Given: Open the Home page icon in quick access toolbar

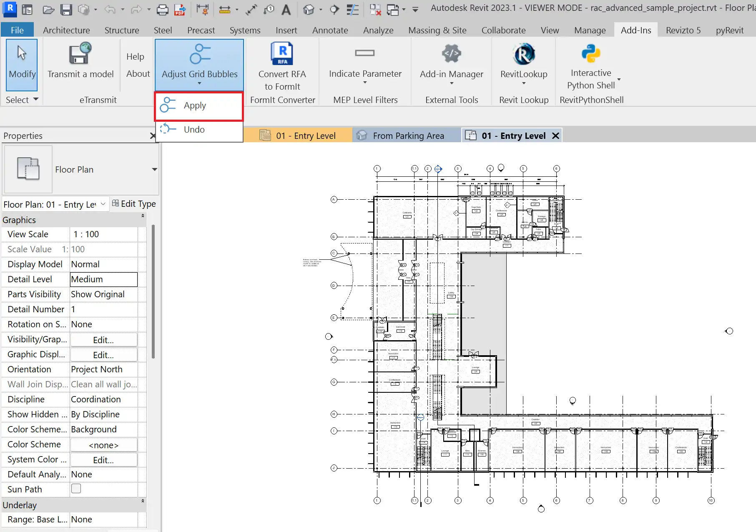Looking at the screenshot, I should (27, 9).
